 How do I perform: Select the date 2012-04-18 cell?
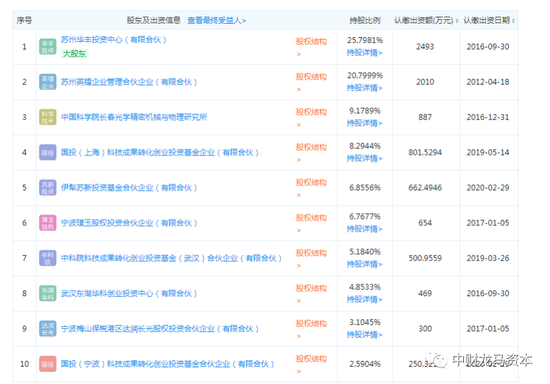(488, 82)
